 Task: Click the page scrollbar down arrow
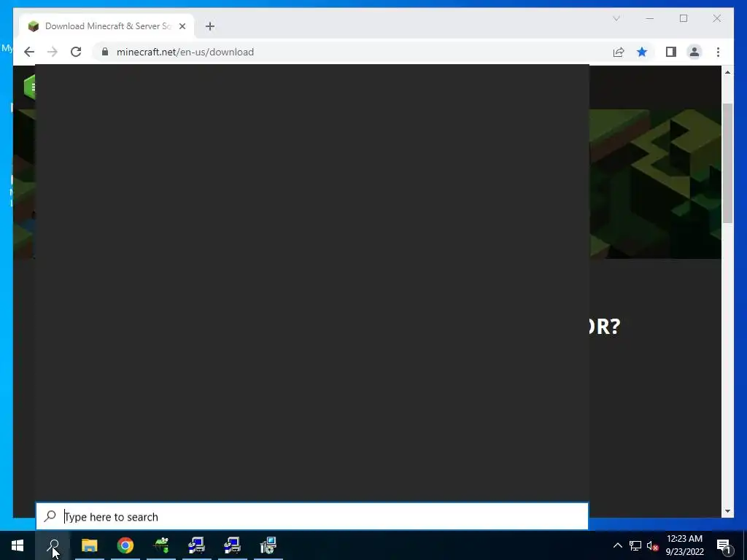727,511
